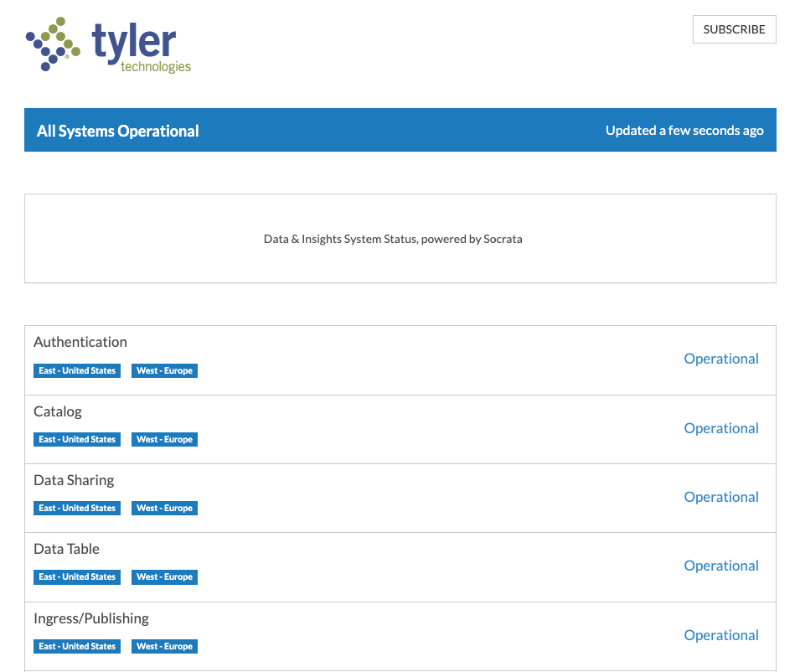Click the Updated a few seconds ago text
The width and height of the screenshot is (800, 672).
(x=684, y=131)
